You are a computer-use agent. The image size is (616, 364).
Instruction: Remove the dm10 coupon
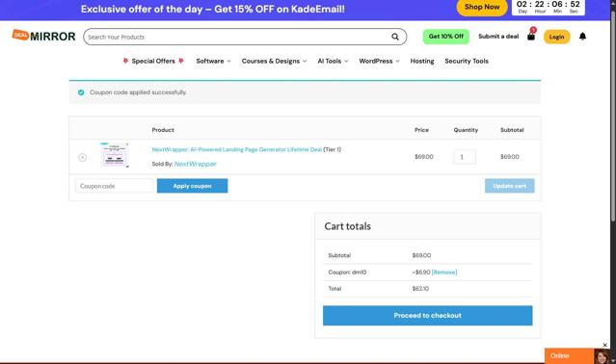[x=444, y=272]
